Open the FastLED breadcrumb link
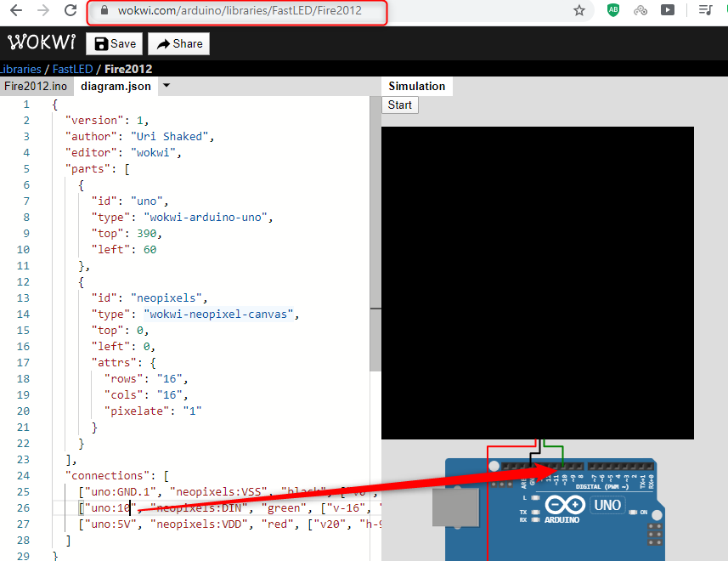728x561 pixels. pyautogui.click(x=72, y=69)
